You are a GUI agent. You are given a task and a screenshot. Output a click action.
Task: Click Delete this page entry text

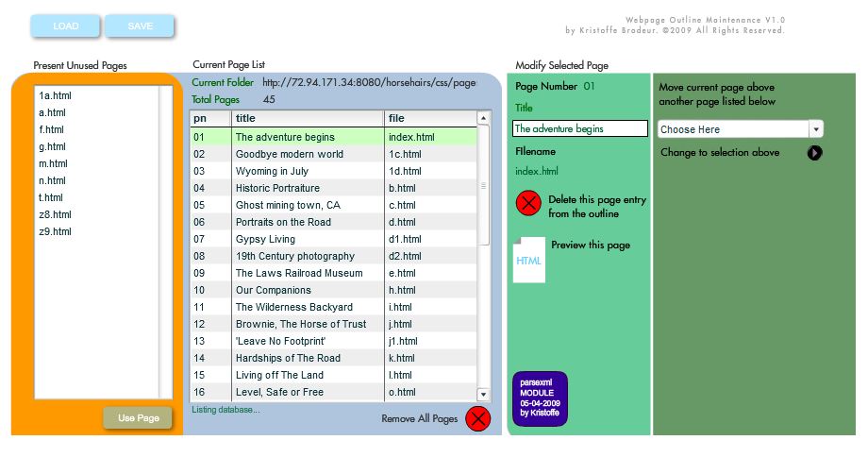coord(597,206)
